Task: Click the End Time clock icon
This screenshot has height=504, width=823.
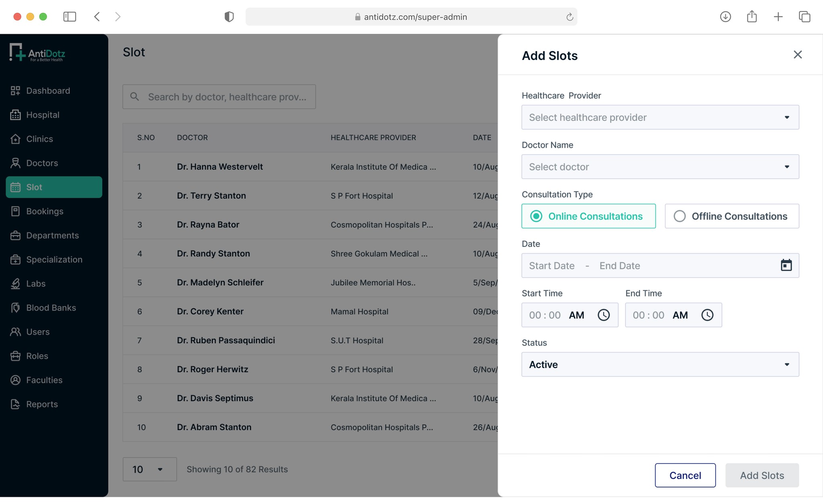Action: [707, 315]
